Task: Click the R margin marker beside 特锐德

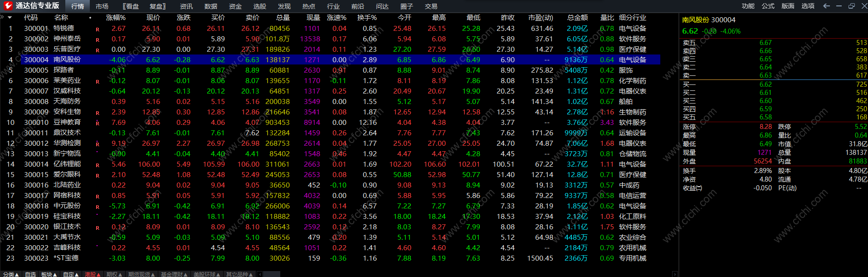Action: click(x=98, y=29)
